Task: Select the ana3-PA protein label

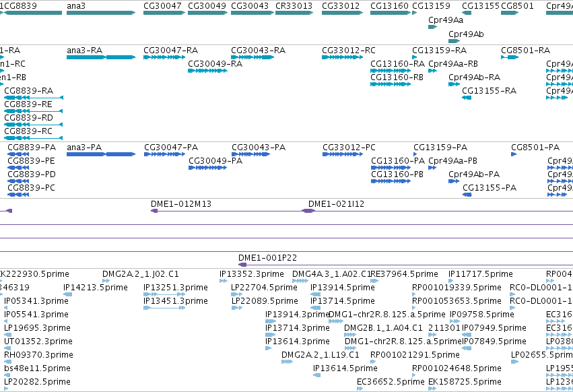Action: click(x=84, y=148)
